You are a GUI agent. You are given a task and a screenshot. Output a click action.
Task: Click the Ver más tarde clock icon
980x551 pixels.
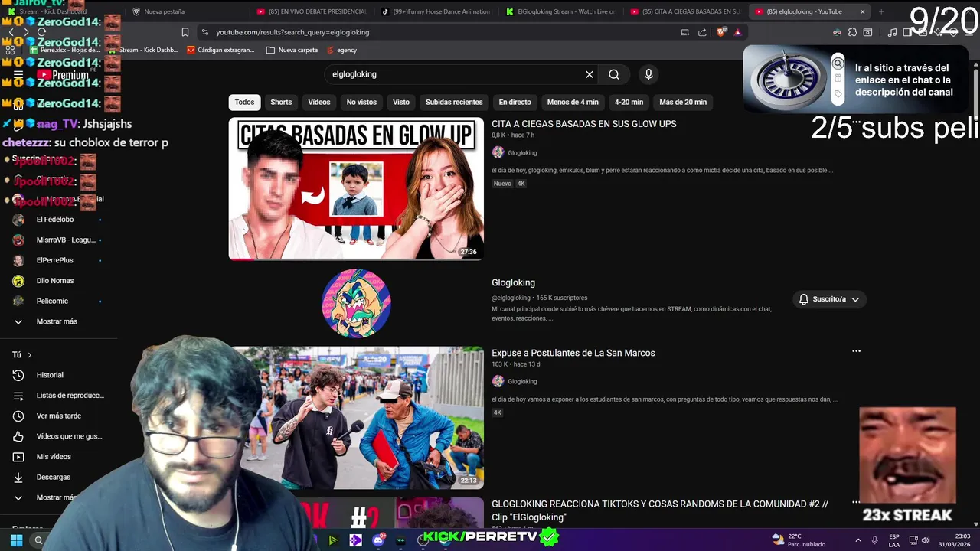(x=18, y=416)
